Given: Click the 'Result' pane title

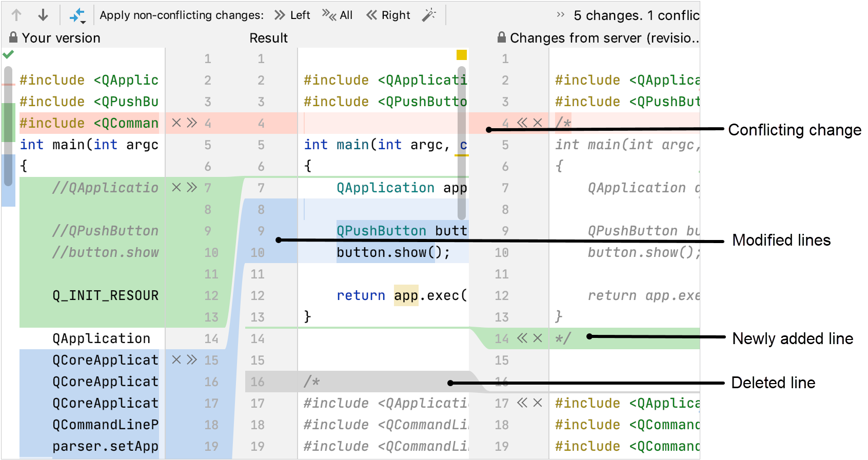Looking at the screenshot, I should coord(269,38).
